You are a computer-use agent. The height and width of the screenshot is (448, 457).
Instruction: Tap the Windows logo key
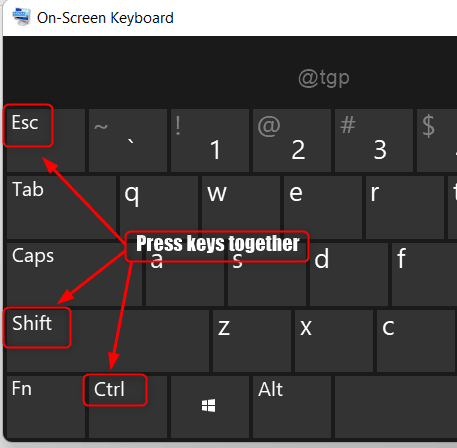[x=210, y=407]
